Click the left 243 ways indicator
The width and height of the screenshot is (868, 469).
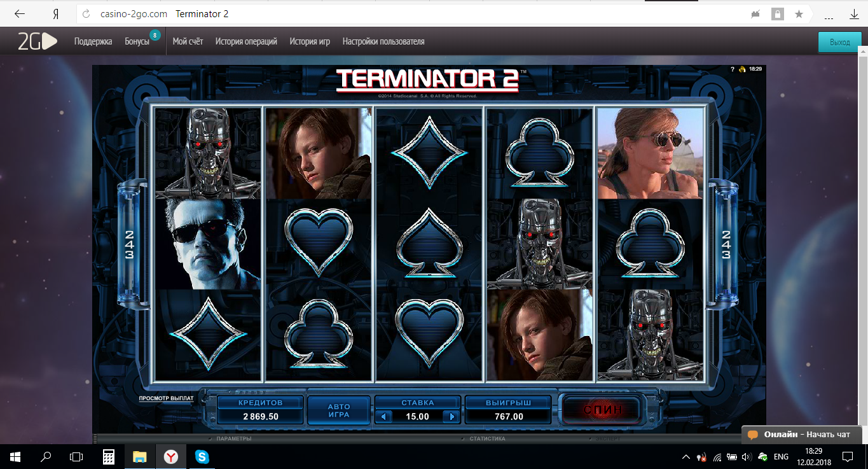(130, 244)
